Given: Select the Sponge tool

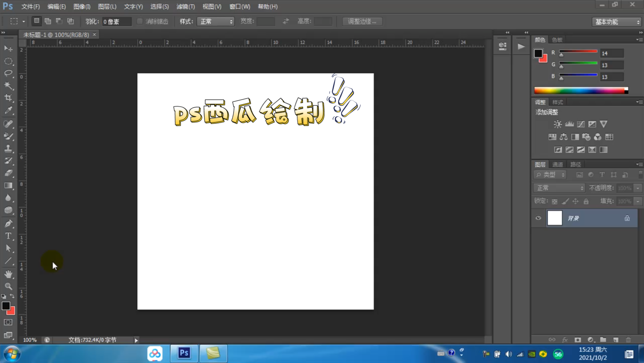Looking at the screenshot, I should tap(8, 210).
